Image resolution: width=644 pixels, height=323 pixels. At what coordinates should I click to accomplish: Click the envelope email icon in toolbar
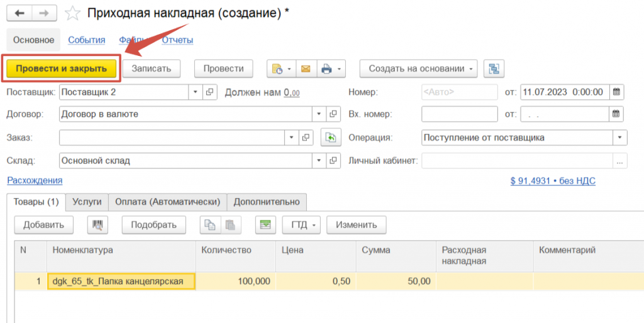pyautogui.click(x=306, y=68)
